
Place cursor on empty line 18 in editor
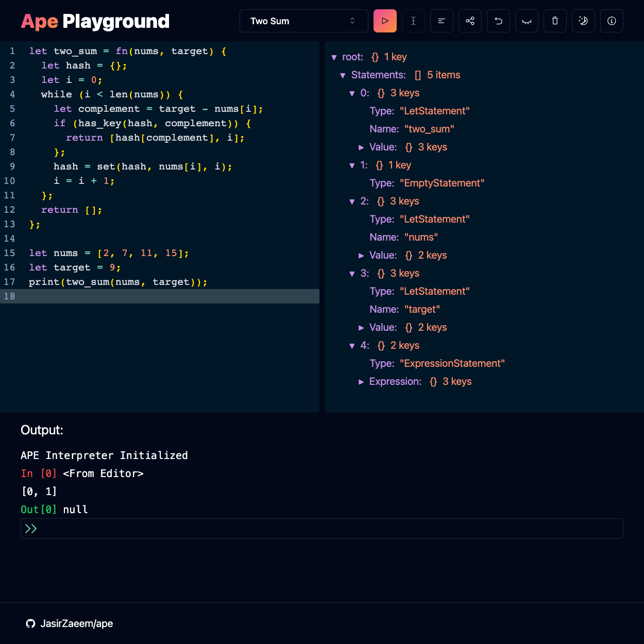165,296
